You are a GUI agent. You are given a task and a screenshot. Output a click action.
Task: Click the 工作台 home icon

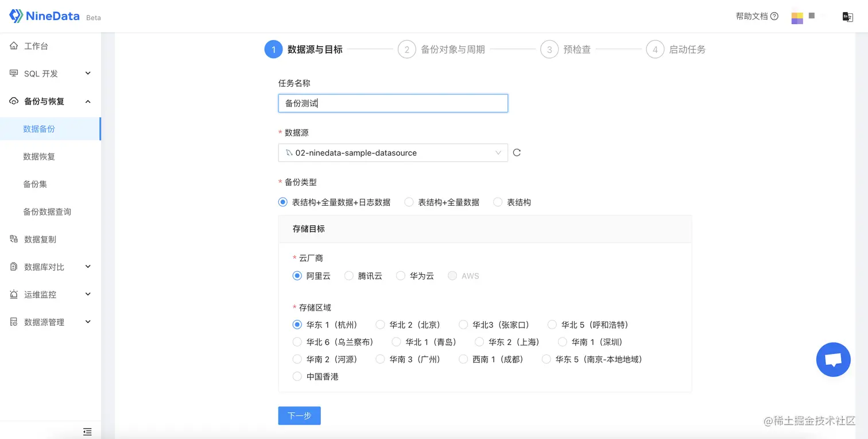[x=14, y=46]
